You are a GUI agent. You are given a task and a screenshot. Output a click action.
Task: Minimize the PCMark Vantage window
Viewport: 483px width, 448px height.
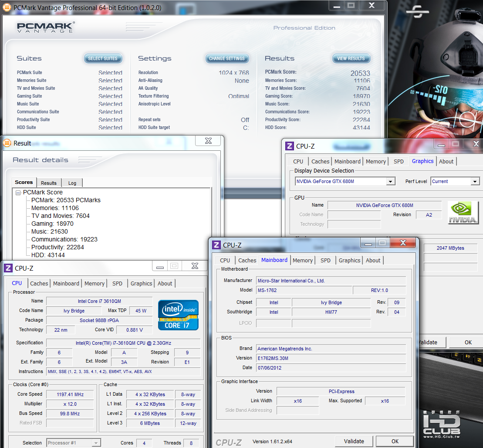tap(337, 6)
